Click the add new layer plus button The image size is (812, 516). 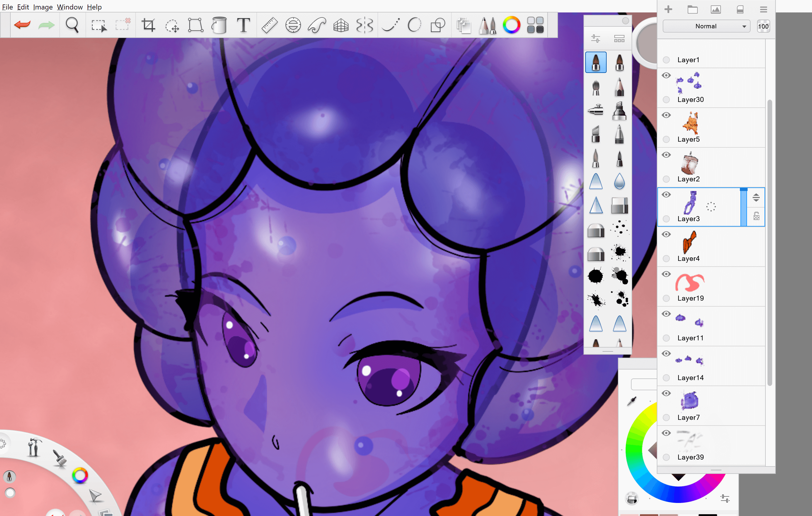coord(668,9)
